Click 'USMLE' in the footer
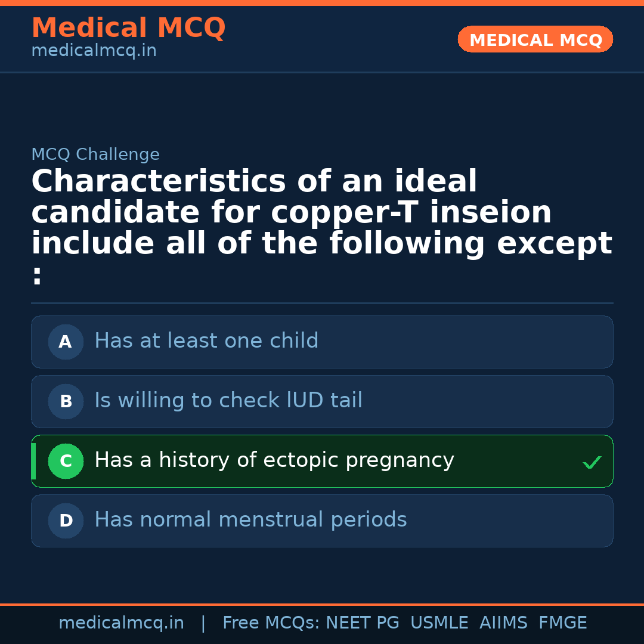 pos(439,623)
